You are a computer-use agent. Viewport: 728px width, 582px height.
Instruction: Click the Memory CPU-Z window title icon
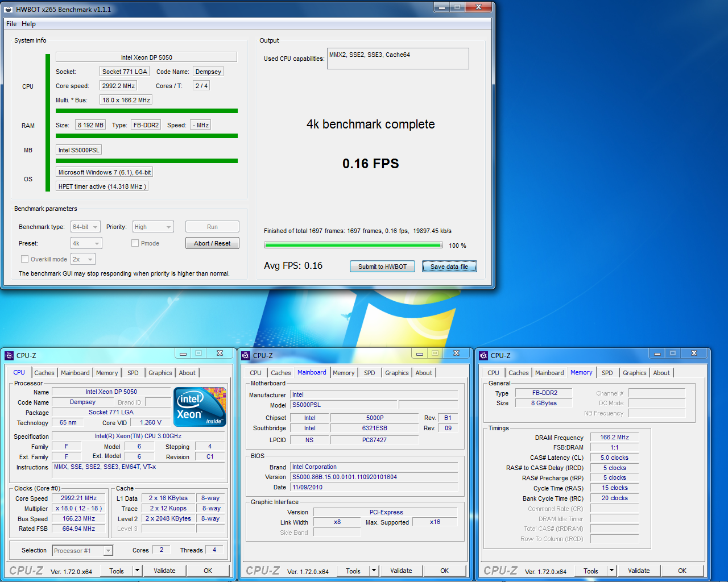pyautogui.click(x=483, y=355)
